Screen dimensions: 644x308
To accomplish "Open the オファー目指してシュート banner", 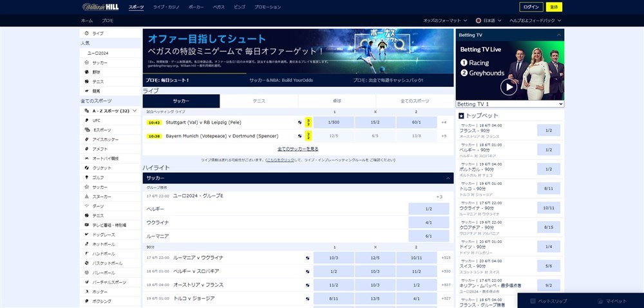I will [x=298, y=52].
